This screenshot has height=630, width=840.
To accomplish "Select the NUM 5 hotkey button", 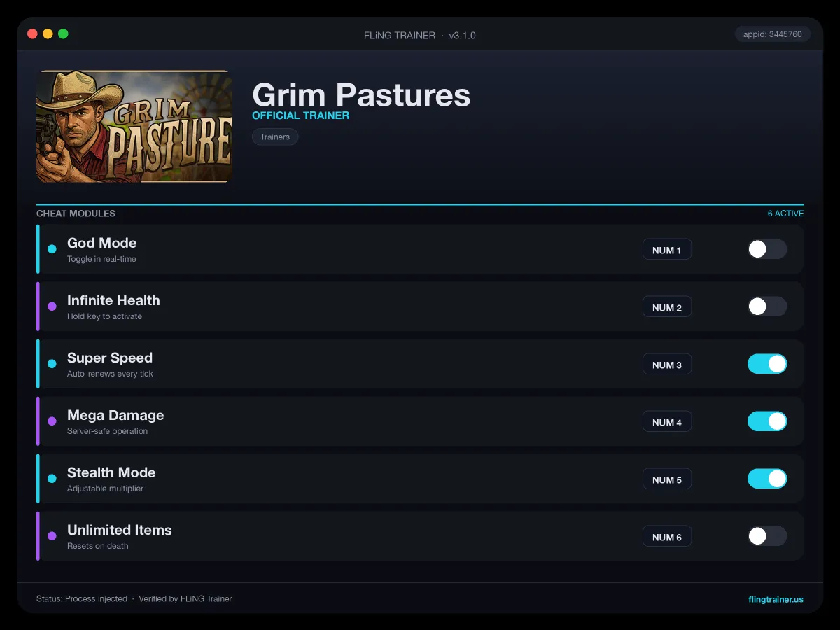I will (x=667, y=479).
